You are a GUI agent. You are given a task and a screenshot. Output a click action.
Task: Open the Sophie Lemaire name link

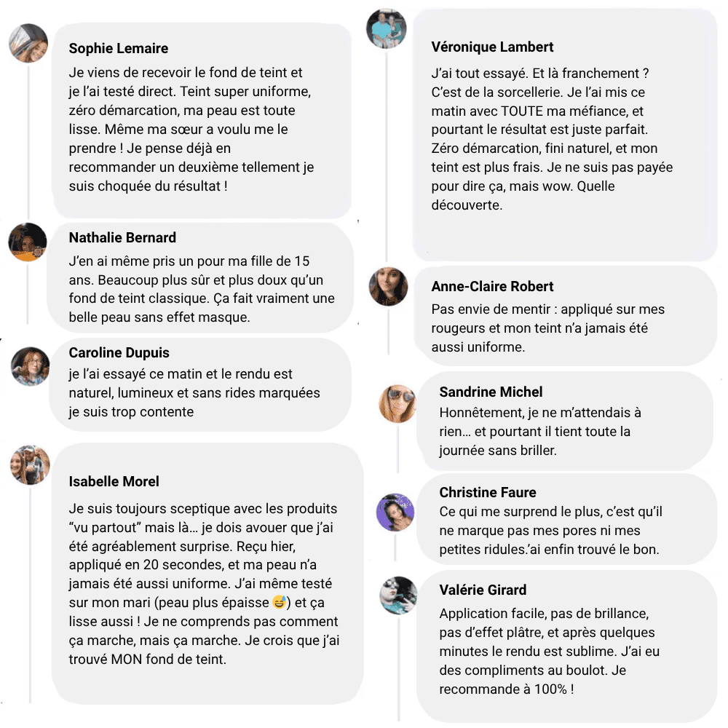point(119,49)
